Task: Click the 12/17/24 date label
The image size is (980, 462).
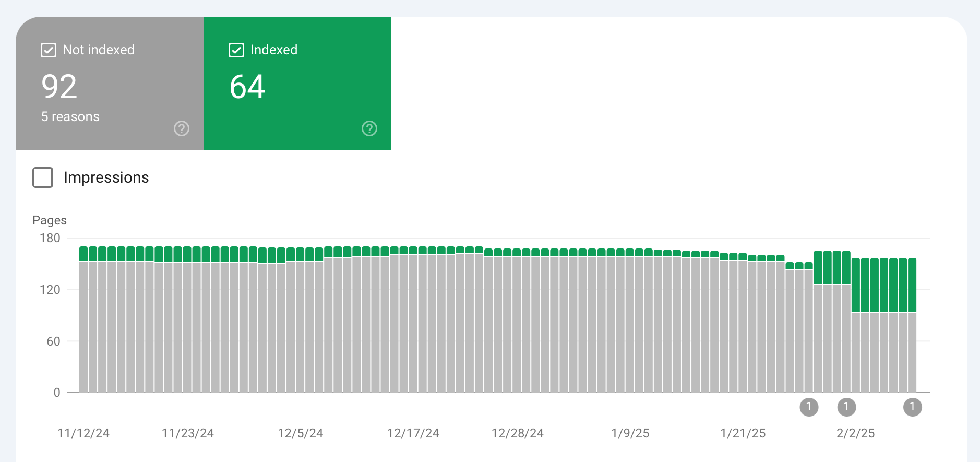Action: click(413, 433)
